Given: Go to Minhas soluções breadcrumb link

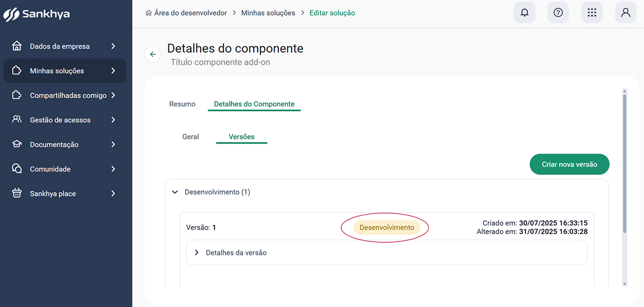Looking at the screenshot, I should pyautogui.click(x=268, y=13).
